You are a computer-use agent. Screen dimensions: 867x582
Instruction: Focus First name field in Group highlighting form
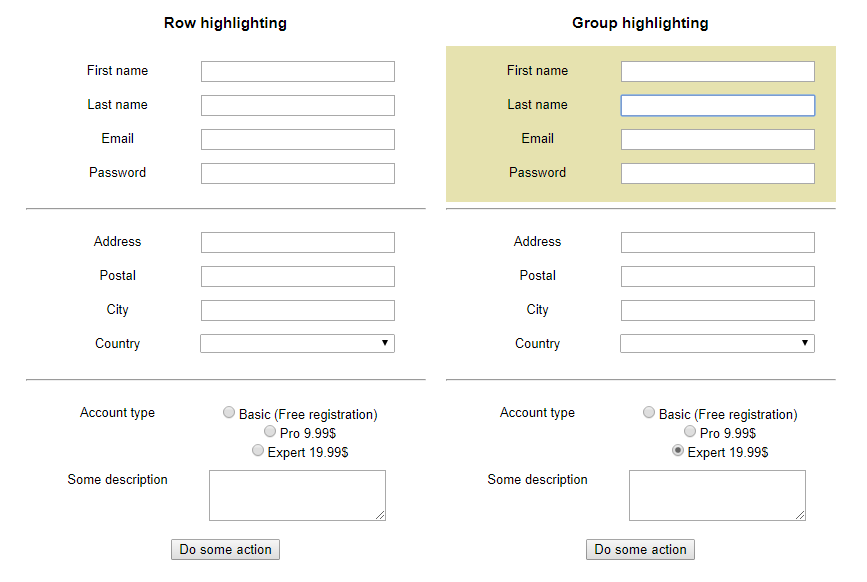pyautogui.click(x=717, y=72)
